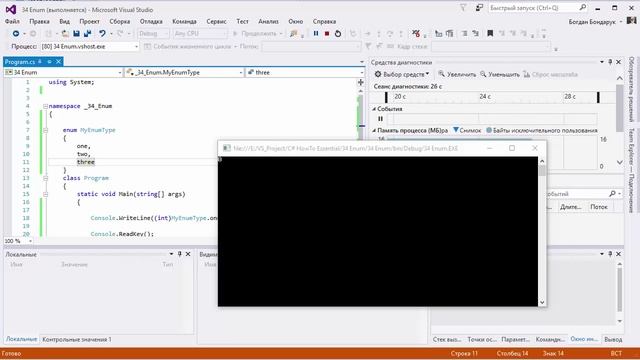Click the hexadecimal display icon
Viewport: 640px width, 360px height.
click(416, 33)
